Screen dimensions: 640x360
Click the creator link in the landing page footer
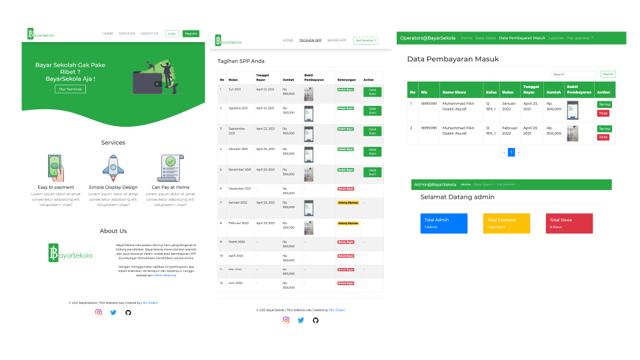pyautogui.click(x=149, y=303)
